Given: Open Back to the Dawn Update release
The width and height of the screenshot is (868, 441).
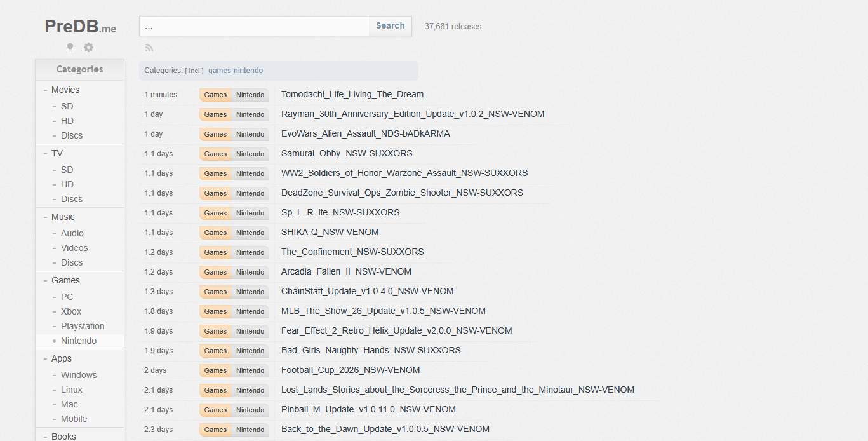Looking at the screenshot, I should pos(385,430).
